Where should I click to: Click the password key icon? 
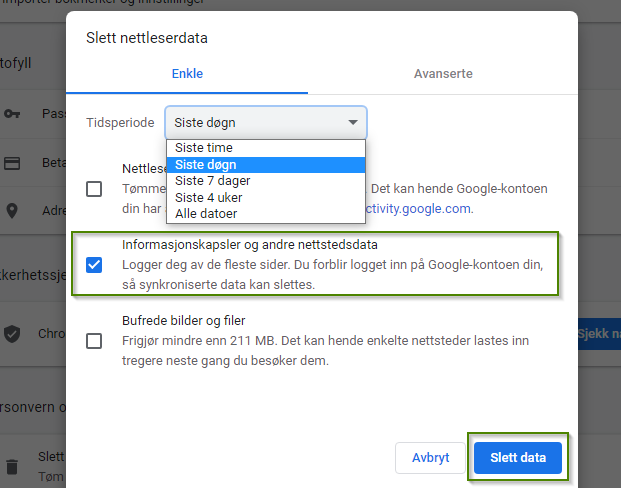(x=13, y=114)
